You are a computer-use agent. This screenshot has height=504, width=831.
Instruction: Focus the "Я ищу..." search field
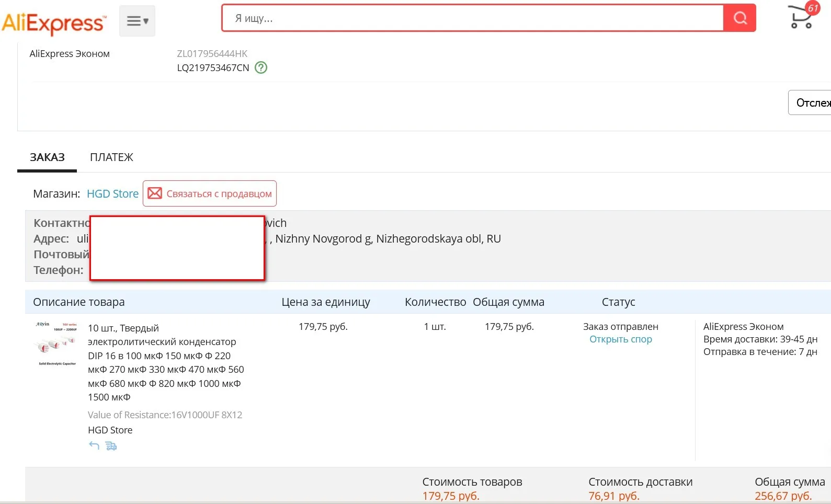tap(473, 18)
